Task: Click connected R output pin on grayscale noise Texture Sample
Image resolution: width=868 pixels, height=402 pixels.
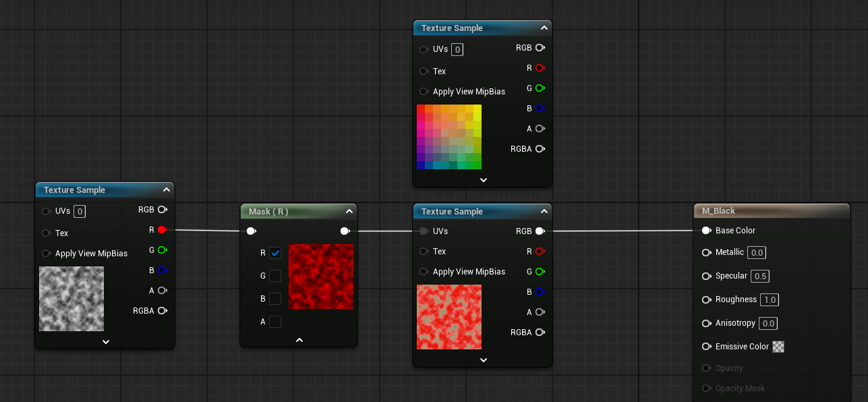Action: pyautogui.click(x=162, y=230)
